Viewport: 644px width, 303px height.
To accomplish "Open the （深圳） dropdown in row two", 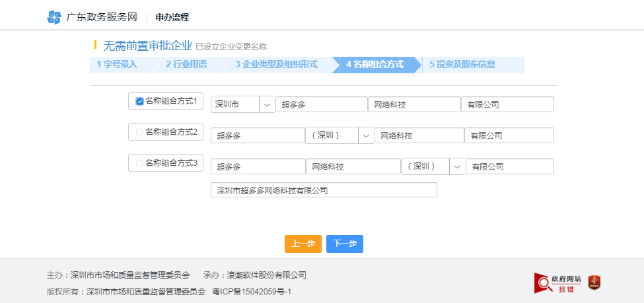I will point(366,135).
